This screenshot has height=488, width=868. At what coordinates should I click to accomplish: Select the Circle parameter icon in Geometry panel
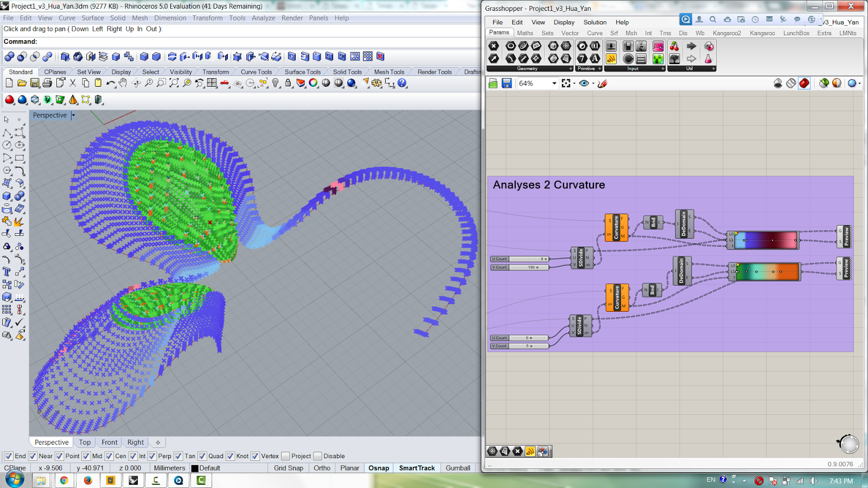510,47
